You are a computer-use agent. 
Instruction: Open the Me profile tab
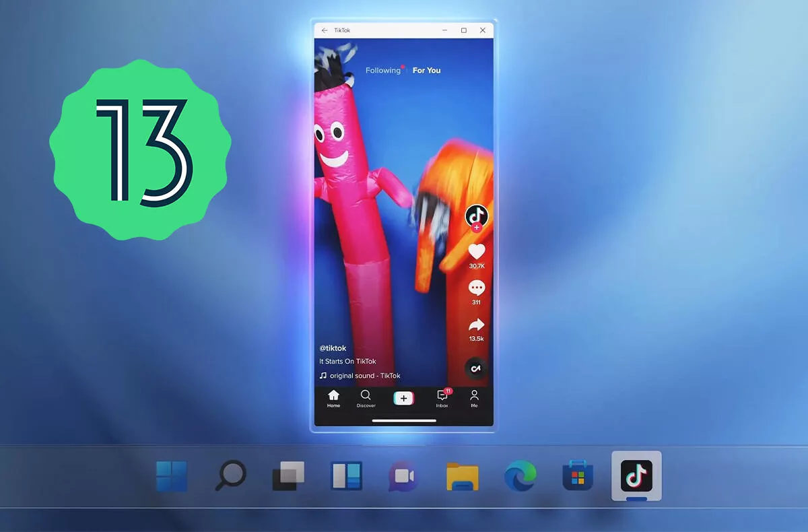tap(475, 399)
